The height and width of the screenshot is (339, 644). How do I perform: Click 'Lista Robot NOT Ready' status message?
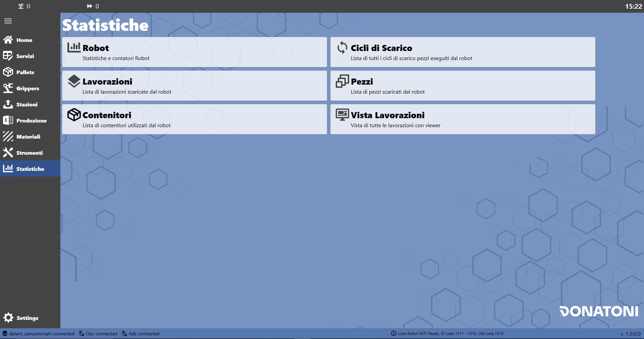coord(450,333)
